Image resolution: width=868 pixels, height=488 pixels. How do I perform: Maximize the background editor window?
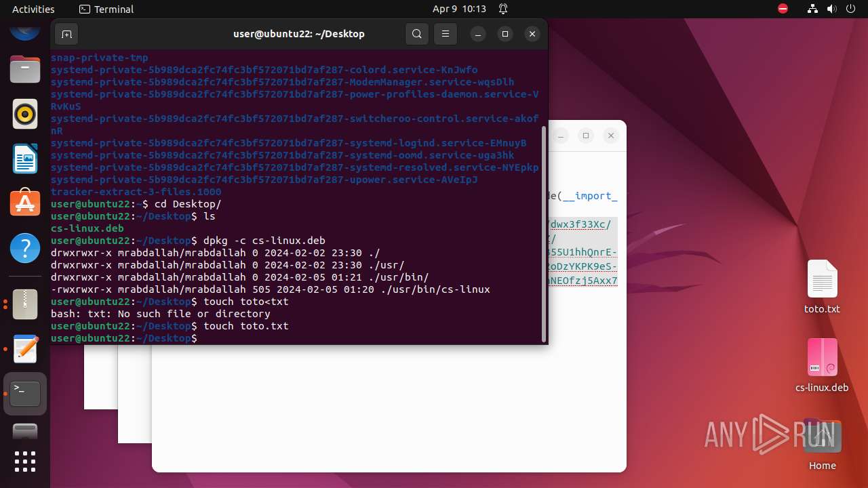click(x=586, y=136)
